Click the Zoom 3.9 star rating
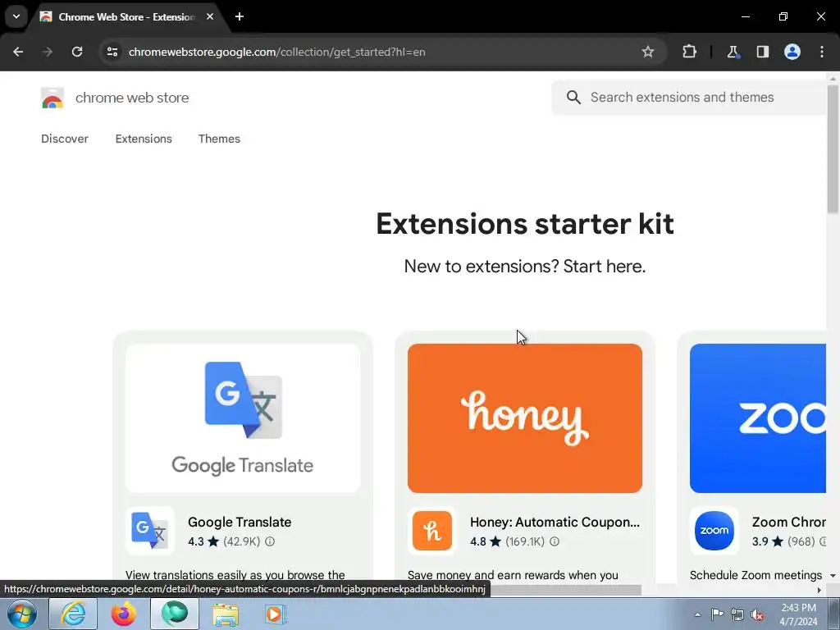This screenshot has height=630, width=840. point(767,541)
